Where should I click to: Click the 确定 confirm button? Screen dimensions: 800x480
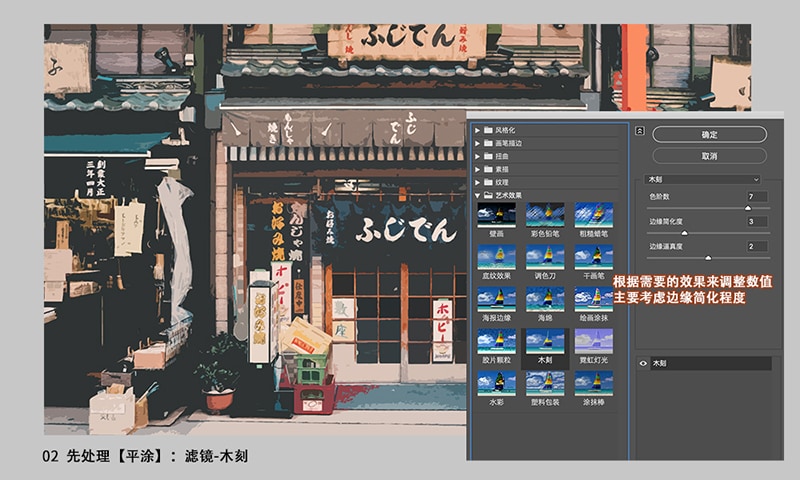click(709, 134)
